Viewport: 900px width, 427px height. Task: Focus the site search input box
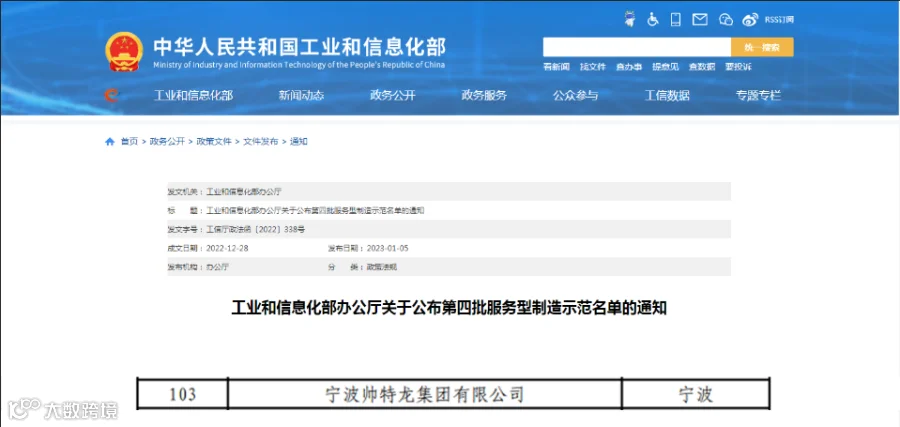(x=637, y=47)
